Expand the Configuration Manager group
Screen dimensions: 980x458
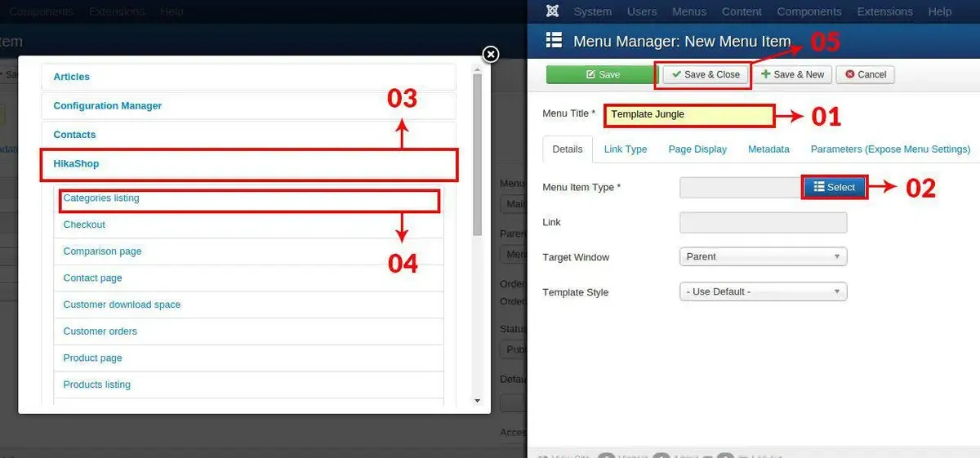pyautogui.click(x=248, y=105)
